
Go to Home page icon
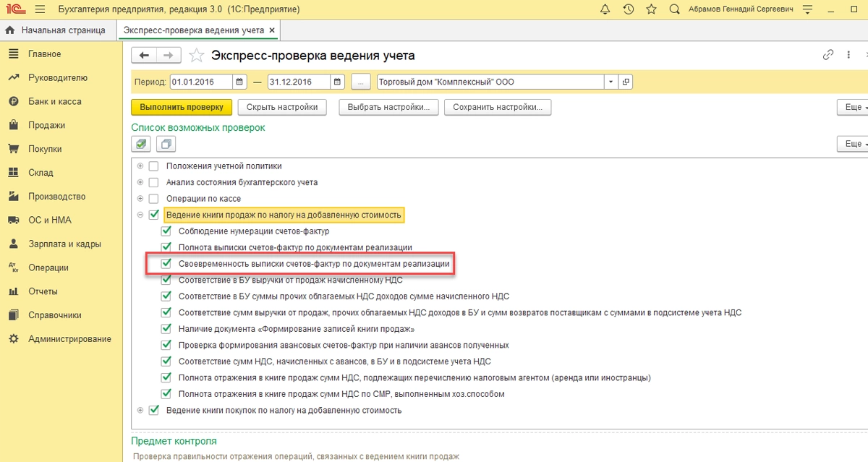(10, 30)
